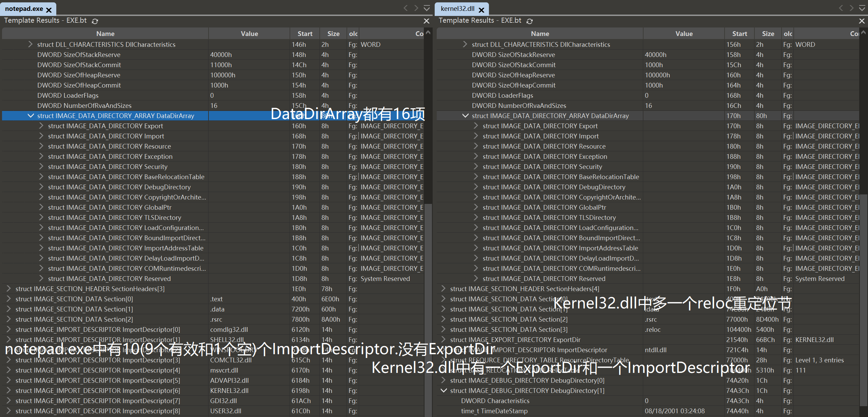Viewport: 868px width, 417px height.
Task: Switch to the kernel32.dll tab
Action: (x=457, y=9)
